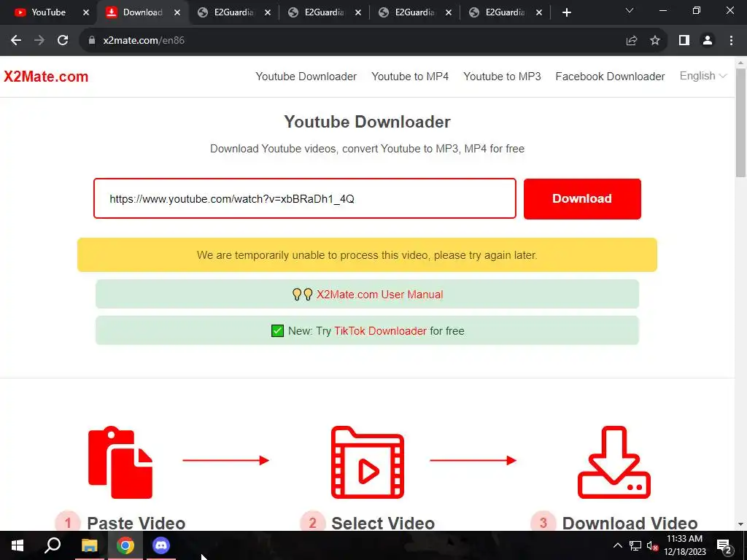Viewport: 747px width, 560px height.
Task: Open a new browser tab
Action: [x=566, y=12]
